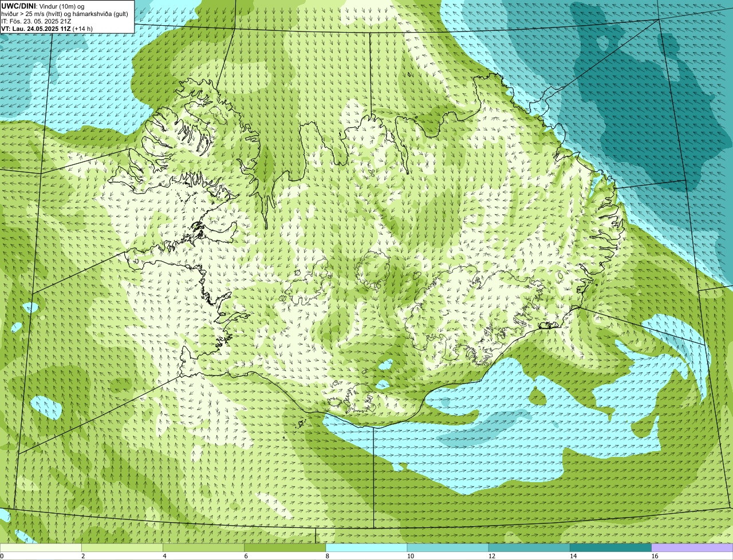Screen dimensions: 733x560
Task: Click the medium green 4–6 m/s legend swatch
Action: [x=203, y=548]
